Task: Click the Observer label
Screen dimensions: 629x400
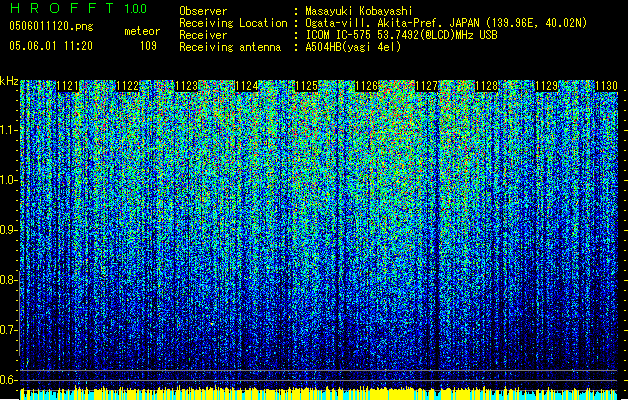Action: pos(203,11)
